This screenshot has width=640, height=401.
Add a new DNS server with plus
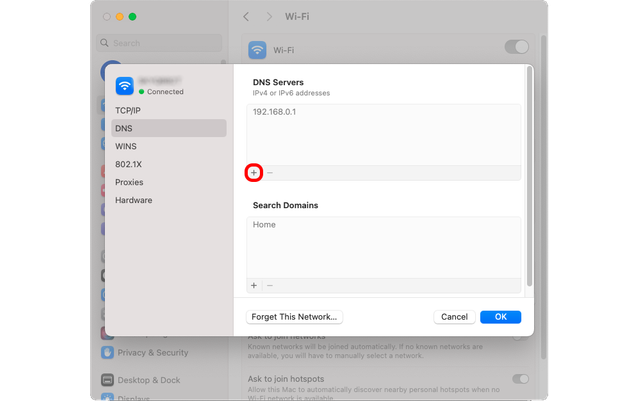(x=254, y=173)
